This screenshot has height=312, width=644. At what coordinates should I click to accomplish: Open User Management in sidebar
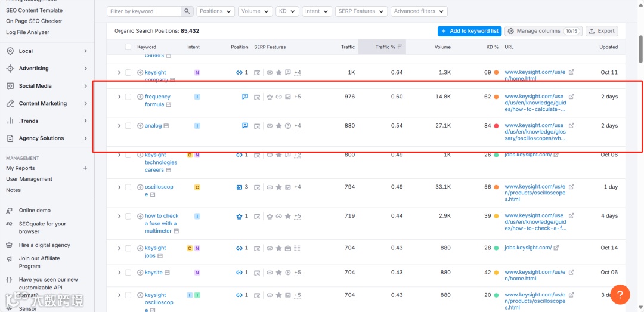pos(29,179)
